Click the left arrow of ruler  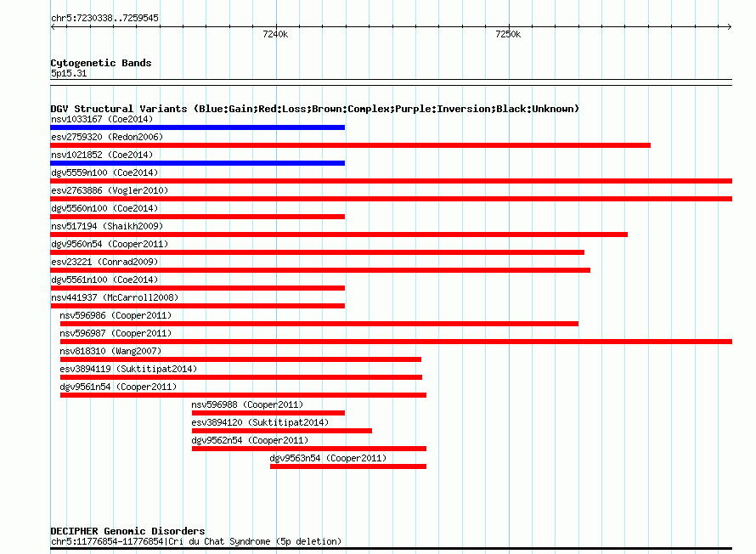[53, 27]
